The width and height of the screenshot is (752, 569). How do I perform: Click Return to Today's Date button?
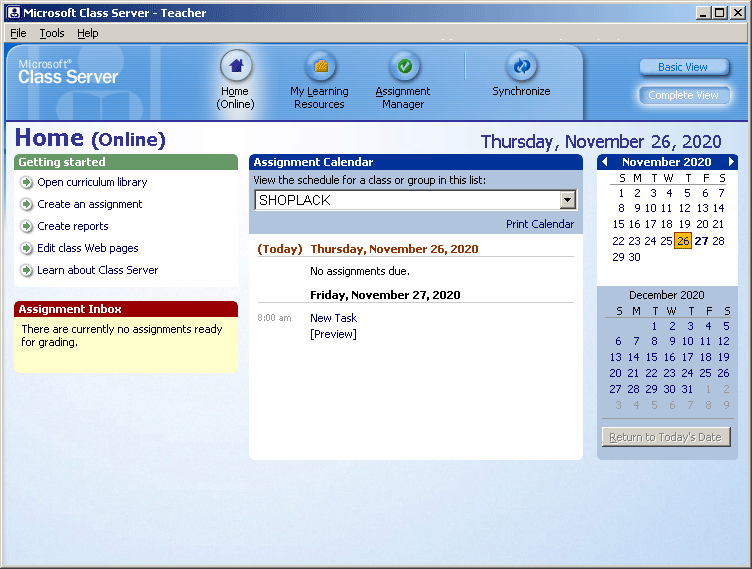(x=666, y=437)
